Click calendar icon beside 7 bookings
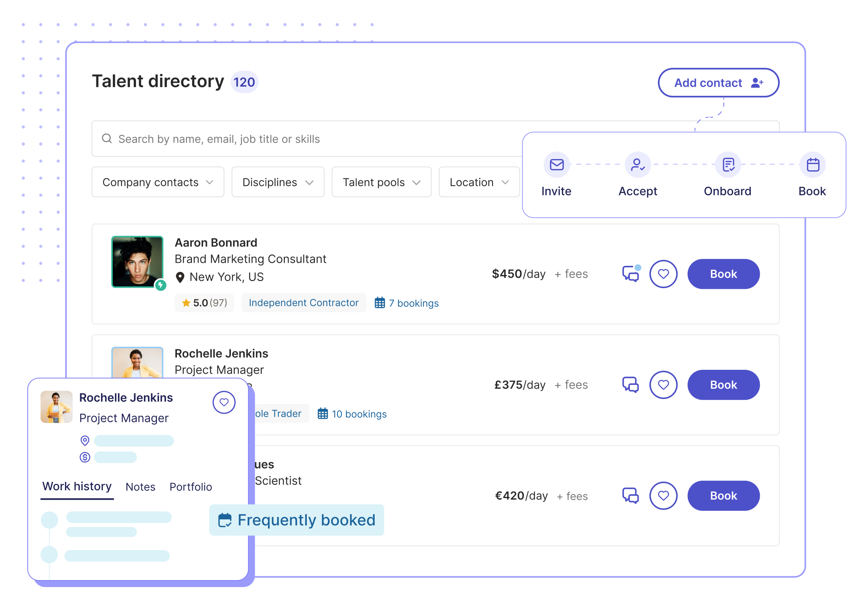The image size is (868, 604). pos(380,303)
